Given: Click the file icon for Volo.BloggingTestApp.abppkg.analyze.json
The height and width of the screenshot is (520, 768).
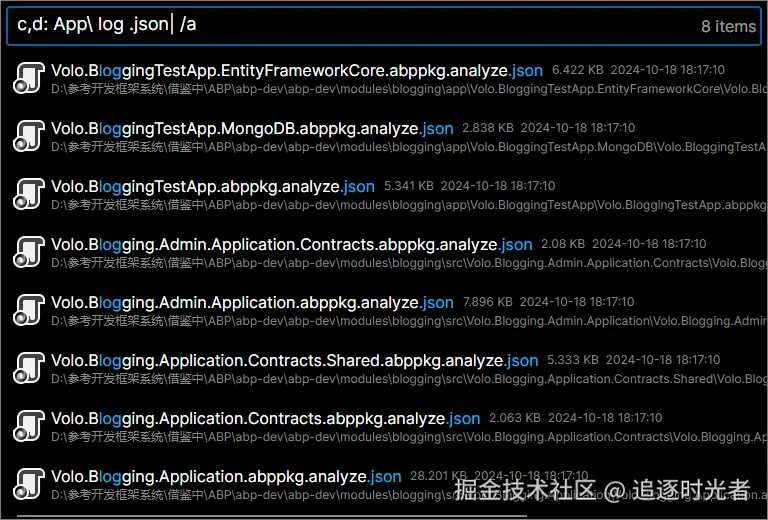Looking at the screenshot, I should coord(29,194).
